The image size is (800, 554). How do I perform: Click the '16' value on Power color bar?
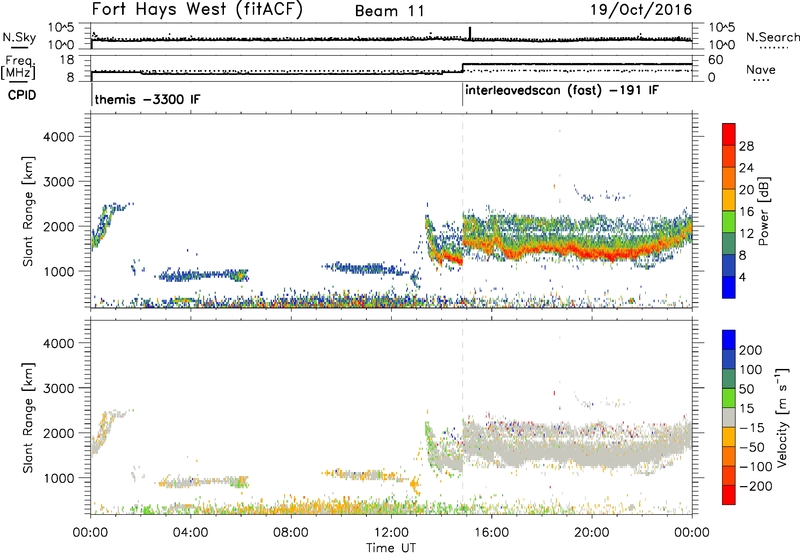[746, 212]
